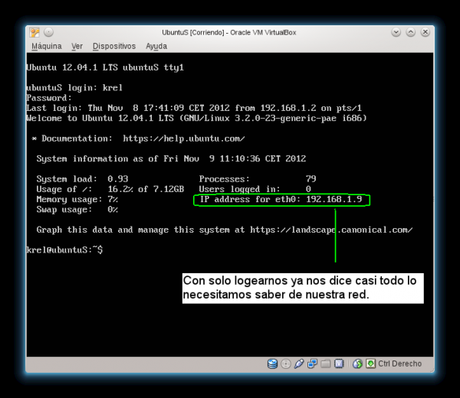Click the Ctrl Derecho host key label
Screen dimensions: 460x398
(x=400, y=364)
